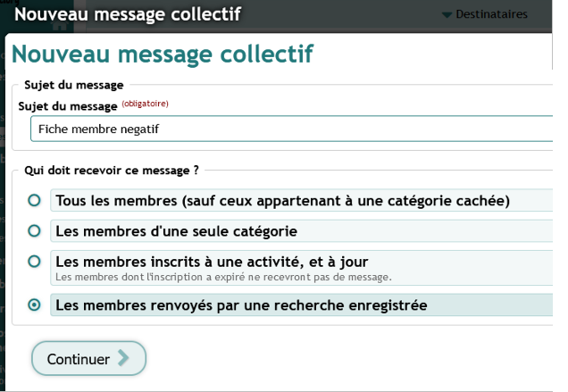This screenshot has width=568, height=392.
Task: Click the bold 'Sujet du message' field label
Action: (68, 106)
